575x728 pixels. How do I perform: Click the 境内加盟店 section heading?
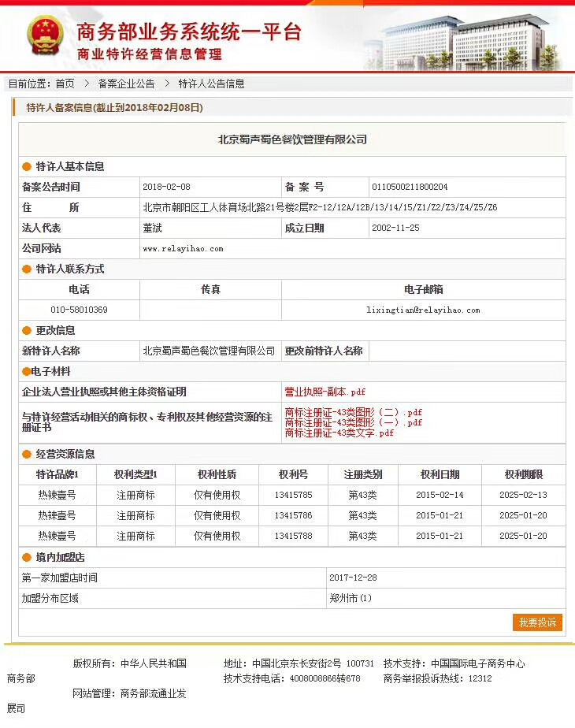tap(60, 557)
